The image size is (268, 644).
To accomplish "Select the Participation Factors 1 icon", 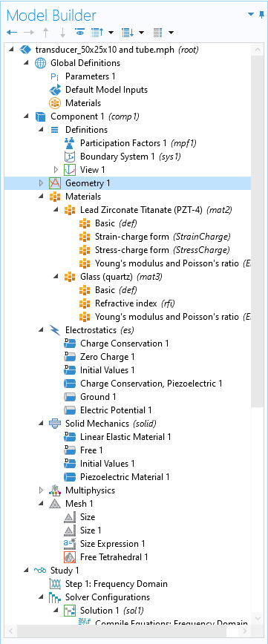I will 70,143.
